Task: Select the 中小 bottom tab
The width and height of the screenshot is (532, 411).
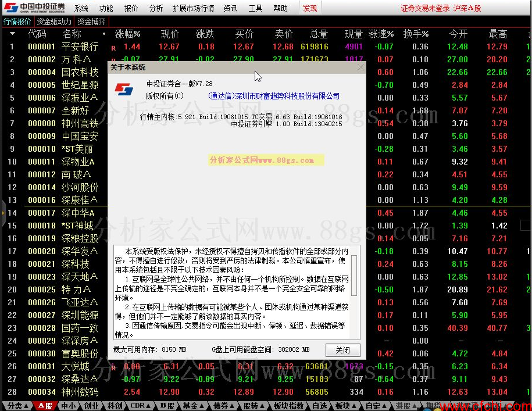Action: pos(69,406)
